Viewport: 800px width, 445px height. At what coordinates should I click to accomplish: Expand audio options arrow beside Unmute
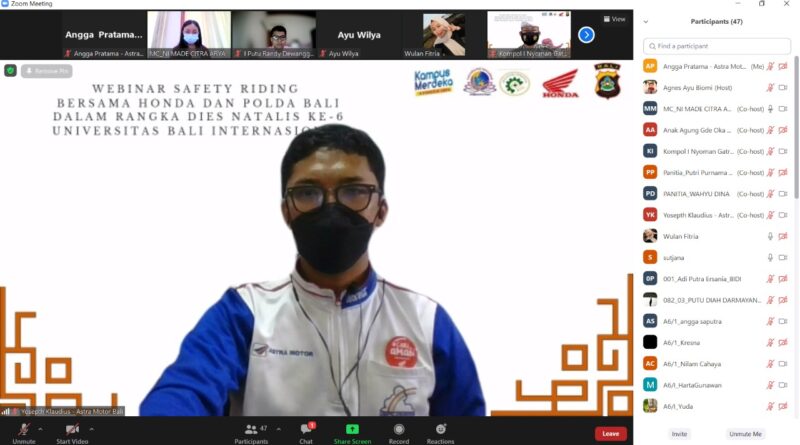(40, 429)
